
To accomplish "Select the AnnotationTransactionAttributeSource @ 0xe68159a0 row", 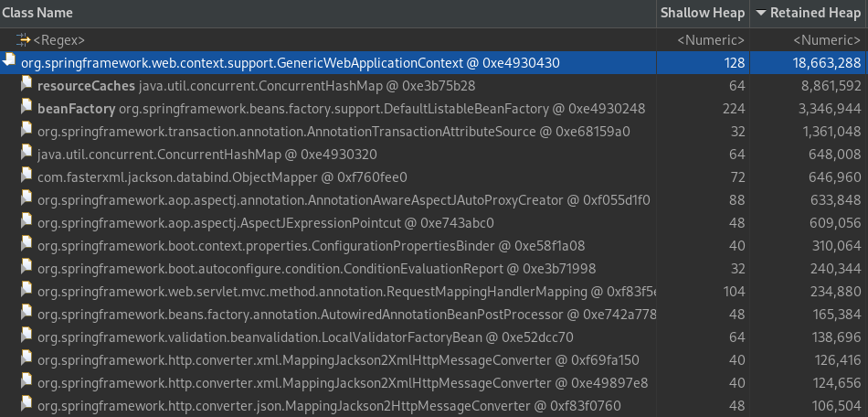I will click(x=434, y=132).
